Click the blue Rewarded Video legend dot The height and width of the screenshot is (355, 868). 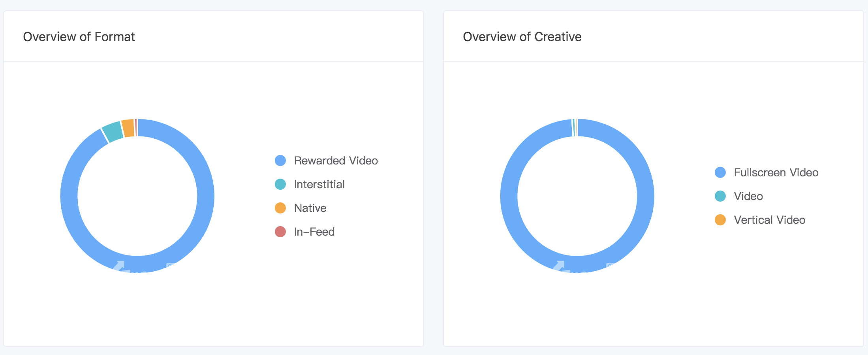(280, 161)
